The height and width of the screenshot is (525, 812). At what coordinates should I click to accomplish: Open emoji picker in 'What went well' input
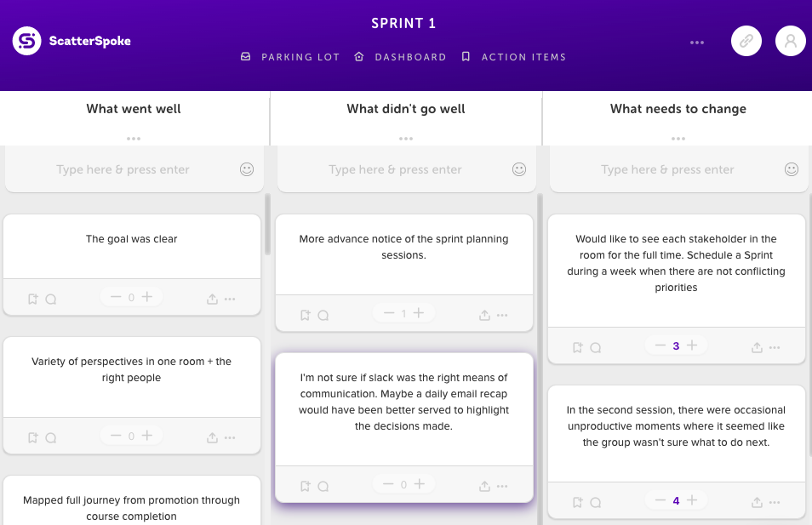coord(247,169)
